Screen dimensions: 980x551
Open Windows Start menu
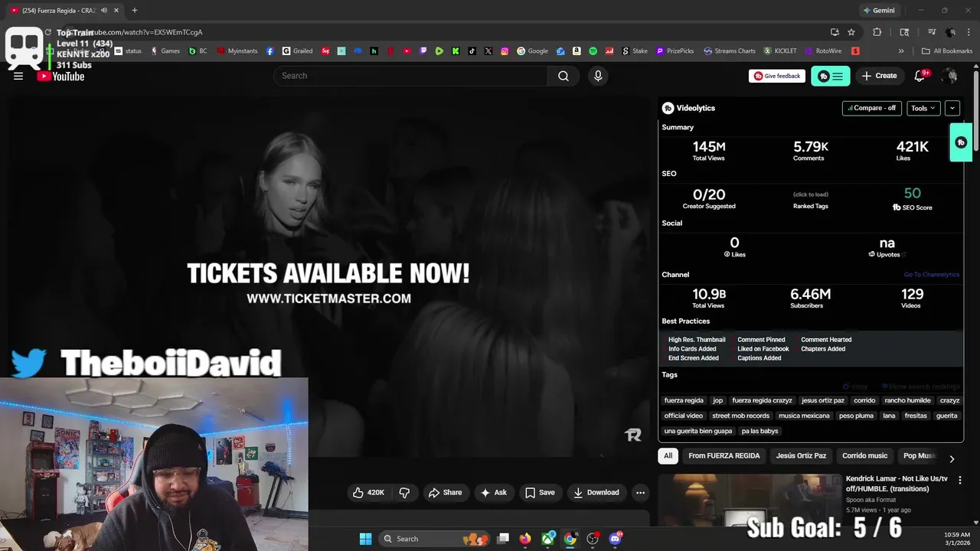[365, 539]
